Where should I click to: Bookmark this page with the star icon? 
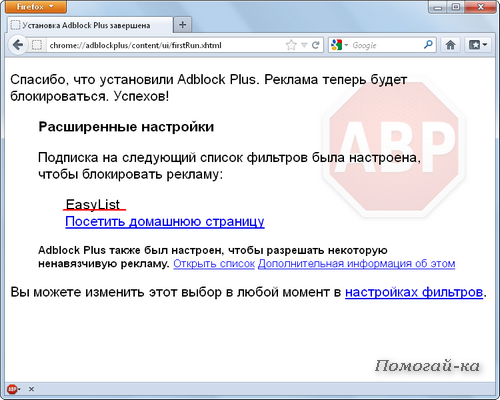[291, 45]
